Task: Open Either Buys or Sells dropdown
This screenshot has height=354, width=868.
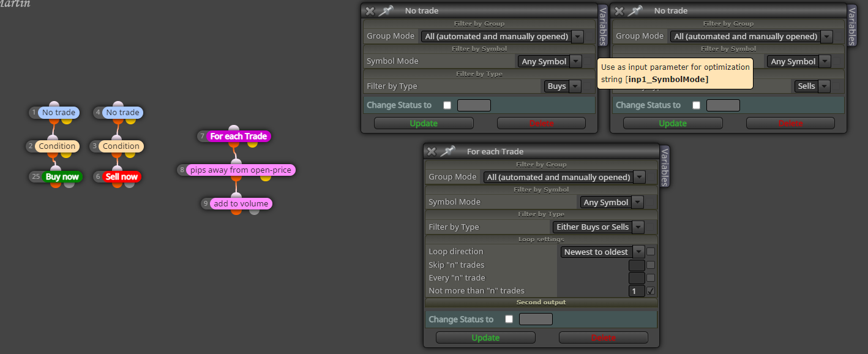Action: tap(599, 227)
